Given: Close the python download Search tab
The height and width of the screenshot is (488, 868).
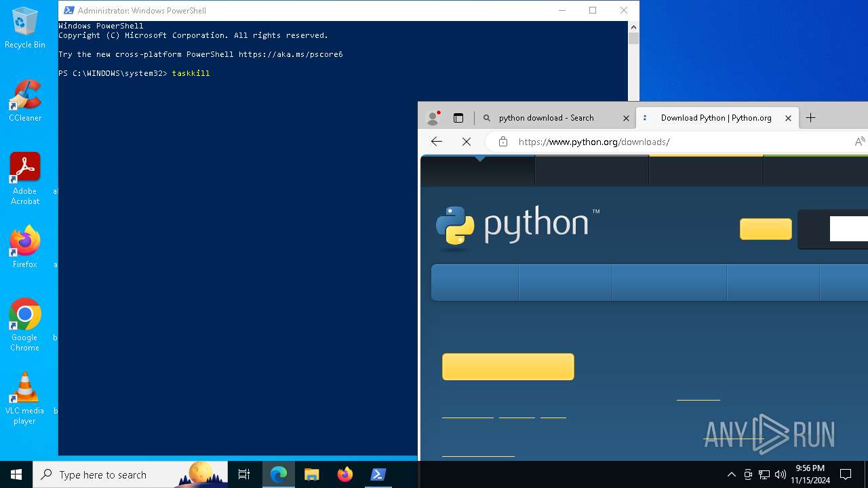Looking at the screenshot, I should click(626, 118).
